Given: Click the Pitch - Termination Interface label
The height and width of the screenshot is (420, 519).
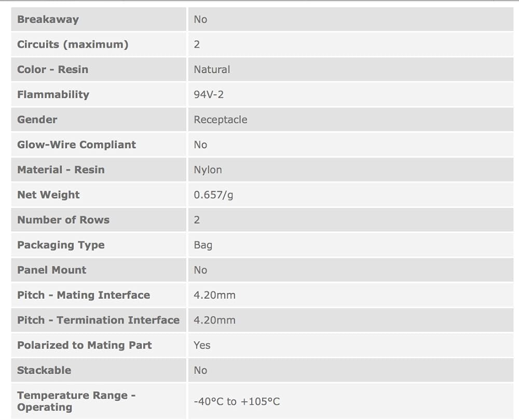Looking at the screenshot, I should click(98, 320).
